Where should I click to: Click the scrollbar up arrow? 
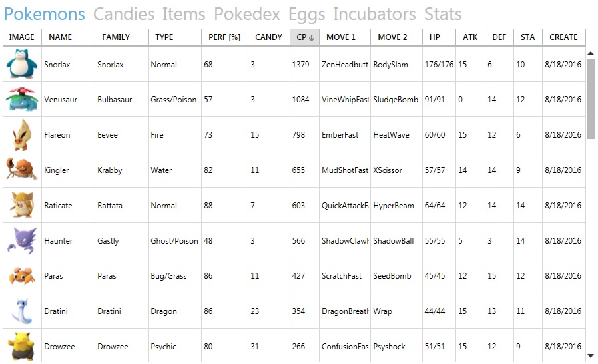click(591, 53)
